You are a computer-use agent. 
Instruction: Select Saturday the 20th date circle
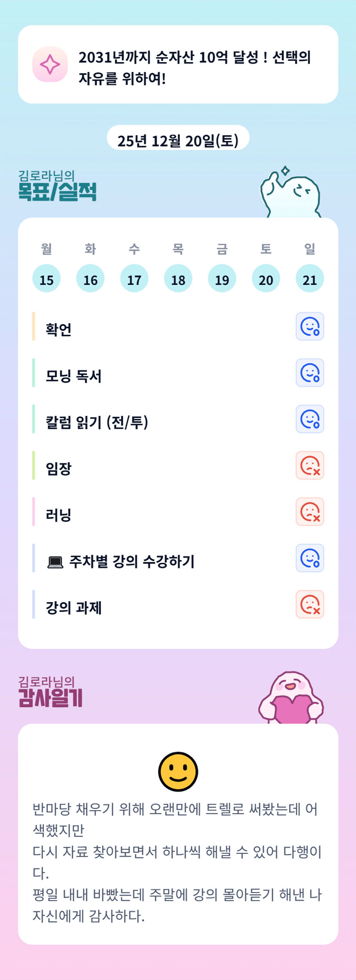[266, 278]
